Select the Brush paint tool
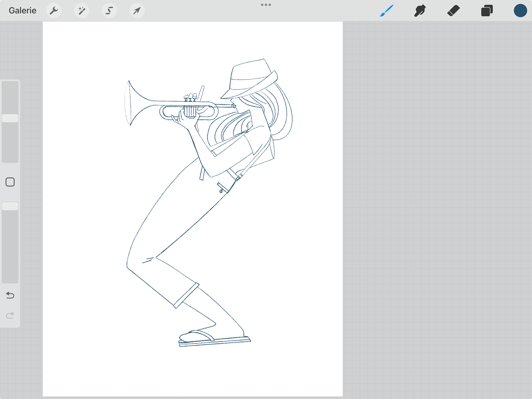Screen dimensions: 532x399 pyautogui.click(x=387, y=11)
